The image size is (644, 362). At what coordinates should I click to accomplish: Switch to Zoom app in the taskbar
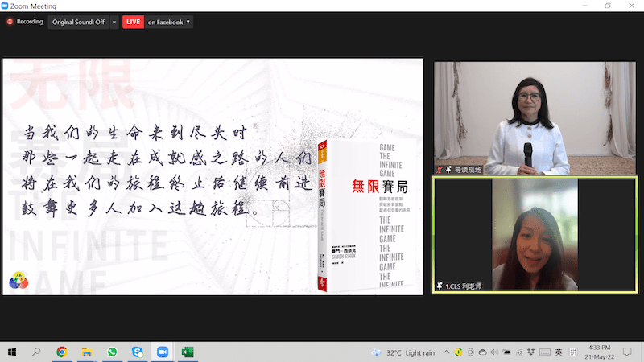(162, 352)
